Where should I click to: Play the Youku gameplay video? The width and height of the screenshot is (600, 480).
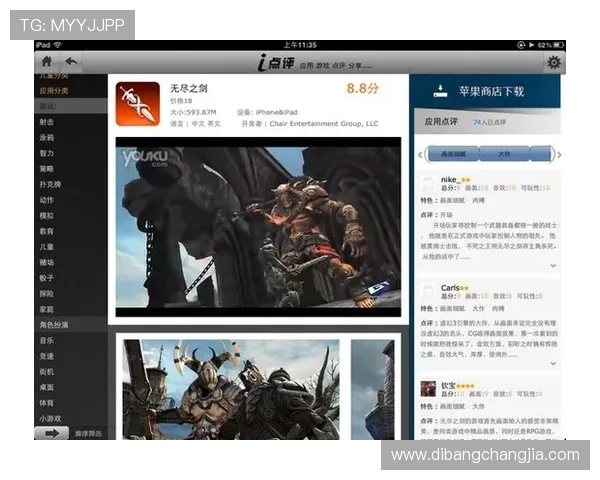pos(258,227)
